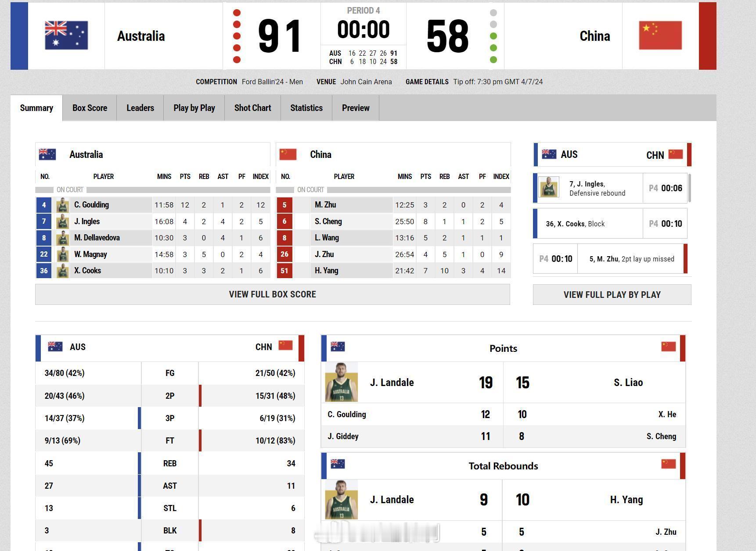Click the PTS column header in Australia table

click(x=185, y=176)
